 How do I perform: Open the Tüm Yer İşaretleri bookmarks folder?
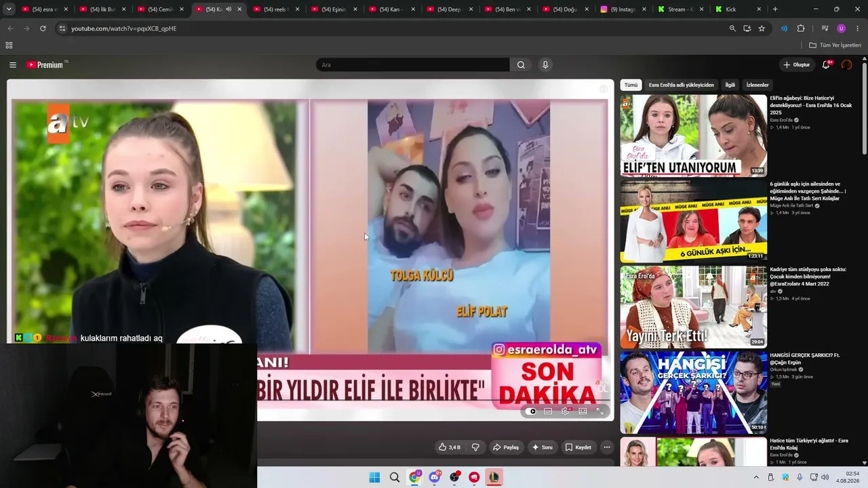(835, 45)
